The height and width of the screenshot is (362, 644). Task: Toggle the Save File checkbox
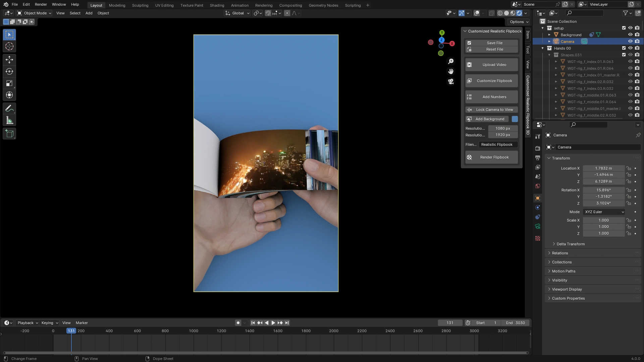[469, 43]
